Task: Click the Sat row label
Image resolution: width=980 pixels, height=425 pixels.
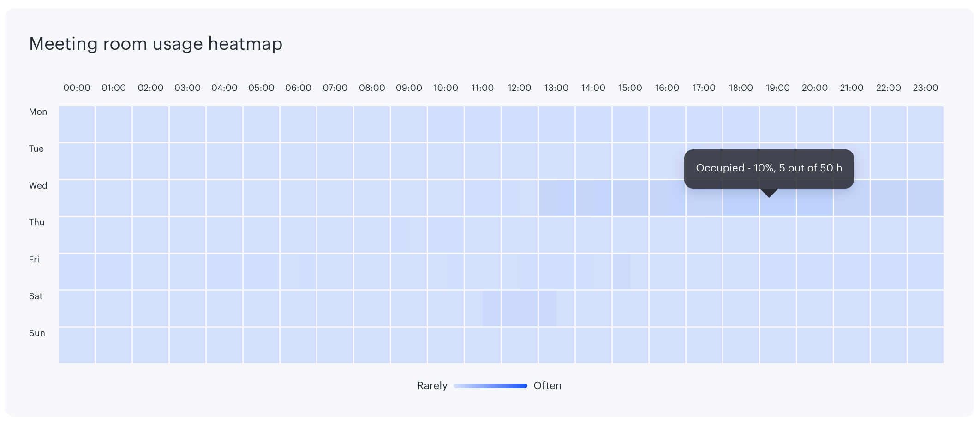Action: click(36, 296)
